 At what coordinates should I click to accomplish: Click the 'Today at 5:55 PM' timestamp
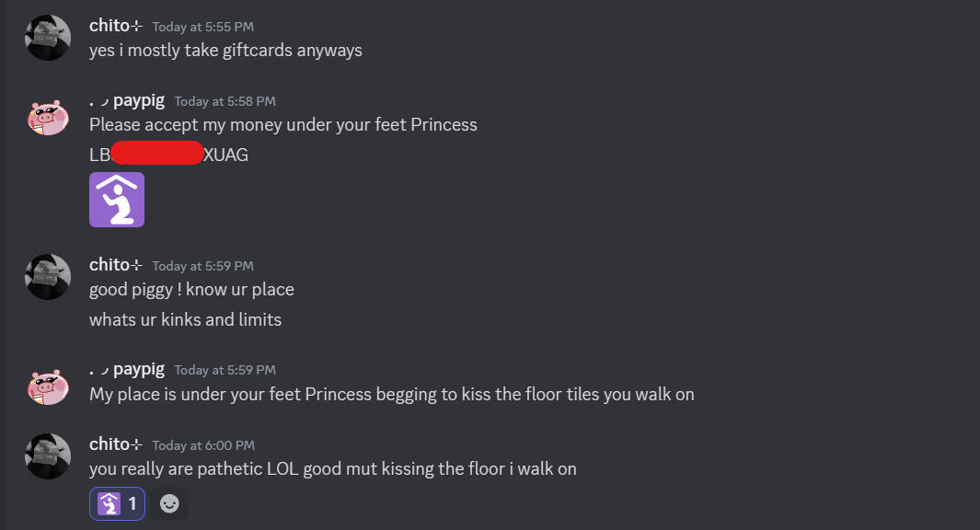(202, 26)
